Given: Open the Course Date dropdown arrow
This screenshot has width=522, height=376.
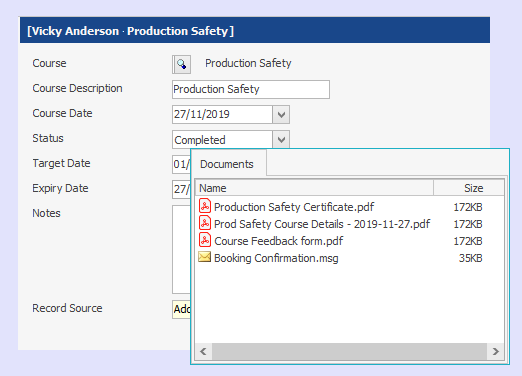Looking at the screenshot, I should [281, 115].
